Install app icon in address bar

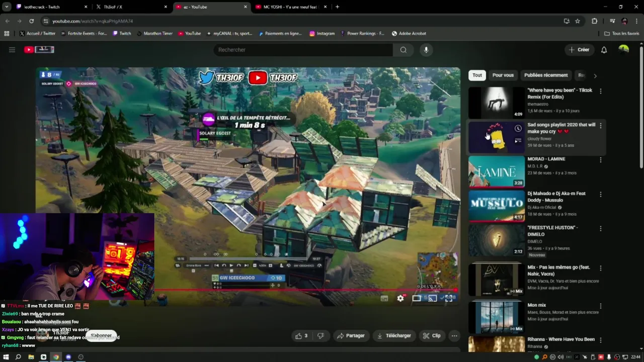[x=567, y=21]
